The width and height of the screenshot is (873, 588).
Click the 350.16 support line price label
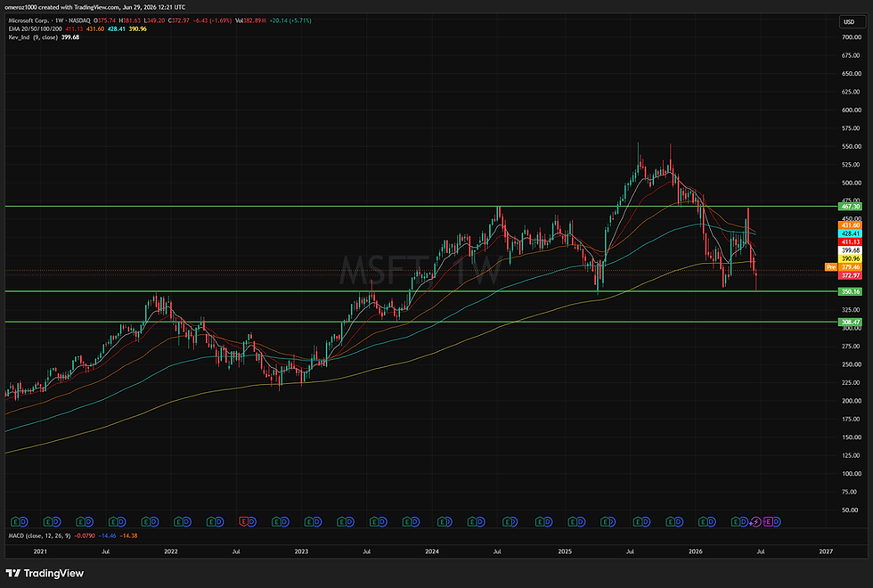(850, 291)
